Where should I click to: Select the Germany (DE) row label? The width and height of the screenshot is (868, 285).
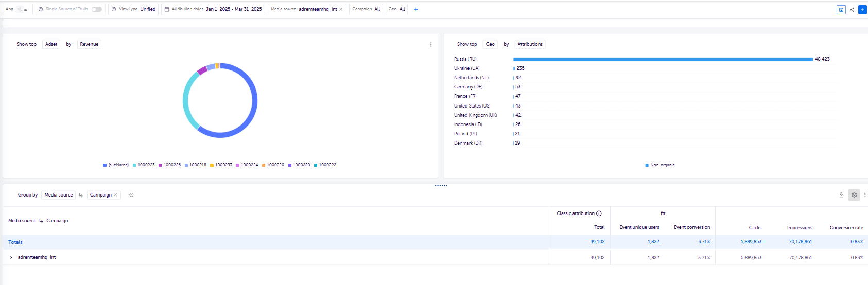[468, 87]
